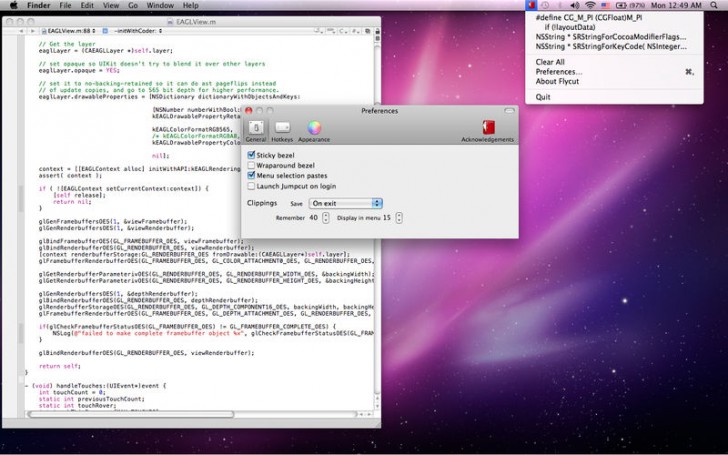This screenshot has width=728, height=455.
Task: Uncheck the Sticky bezel checkbox
Action: 251,155
